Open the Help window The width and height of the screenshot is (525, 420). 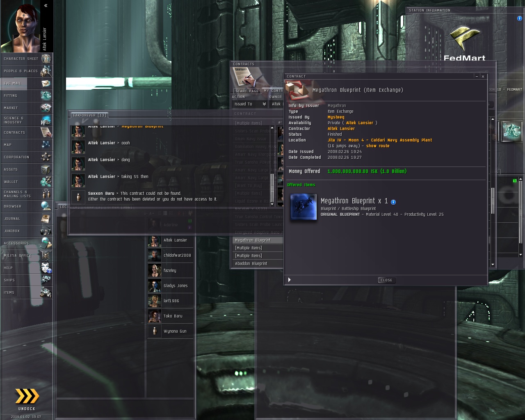tap(27, 268)
